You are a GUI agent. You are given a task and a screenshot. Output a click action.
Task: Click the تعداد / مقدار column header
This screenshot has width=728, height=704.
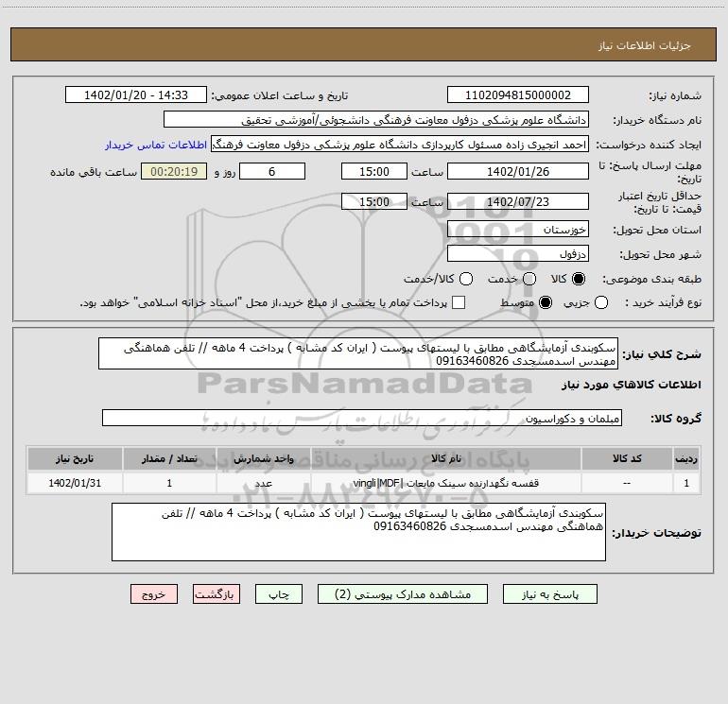tap(169, 458)
